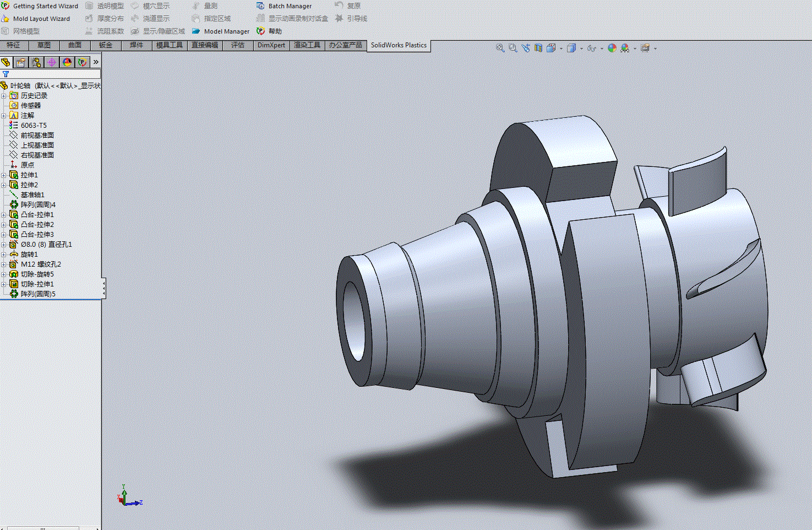Switch to the 办公室产品 tab
Image resolution: width=812 pixels, height=530 pixels.
pyautogui.click(x=346, y=45)
